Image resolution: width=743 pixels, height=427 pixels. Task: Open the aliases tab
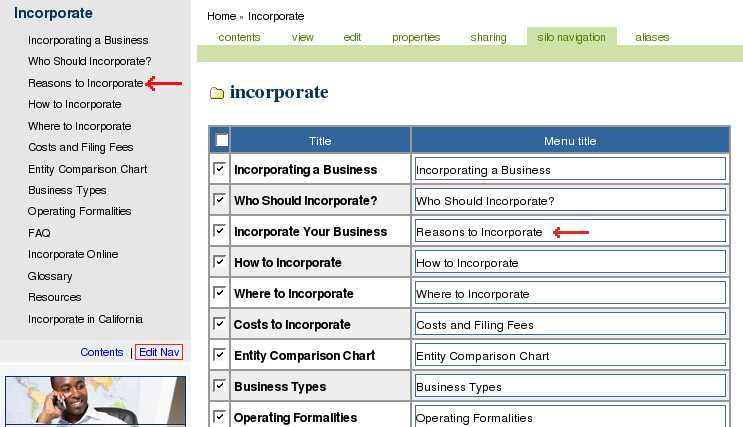pyautogui.click(x=651, y=37)
